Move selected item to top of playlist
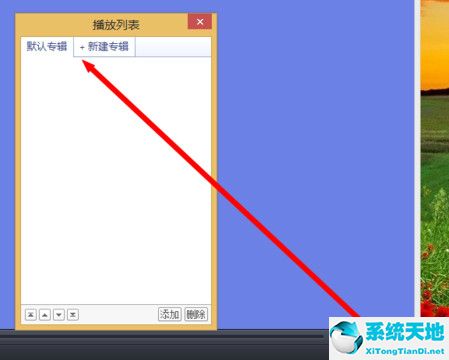The image size is (449, 360). coord(31,315)
